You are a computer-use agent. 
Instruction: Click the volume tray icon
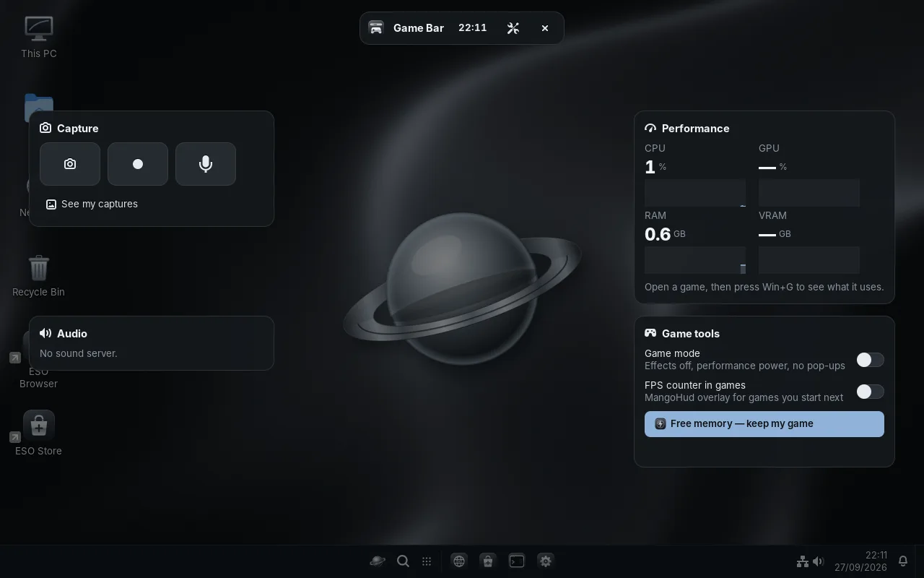tap(818, 561)
